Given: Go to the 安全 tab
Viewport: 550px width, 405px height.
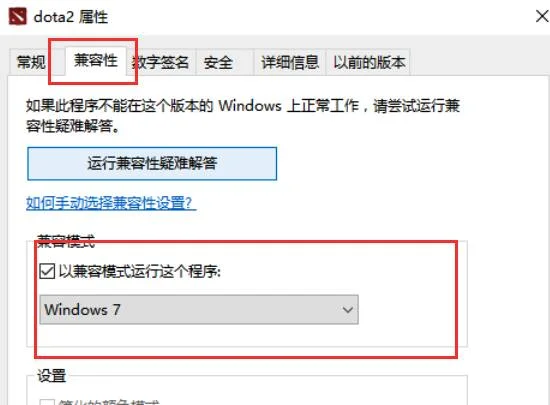Looking at the screenshot, I should pos(218,62).
